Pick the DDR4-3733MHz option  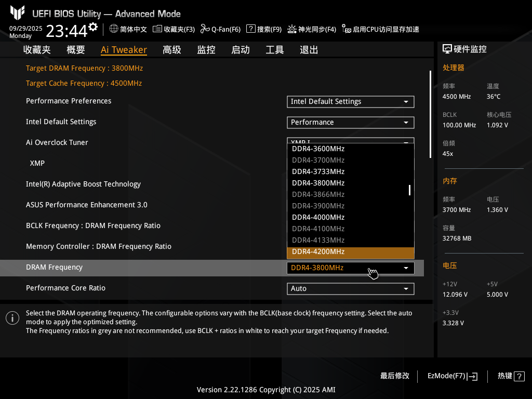coord(318,172)
